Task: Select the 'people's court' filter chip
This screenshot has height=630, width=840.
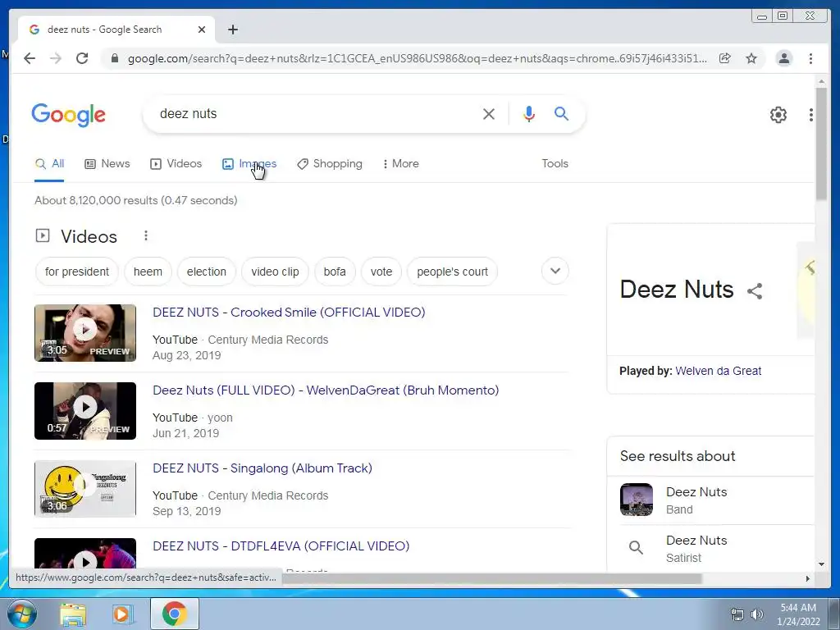Action: tap(452, 272)
